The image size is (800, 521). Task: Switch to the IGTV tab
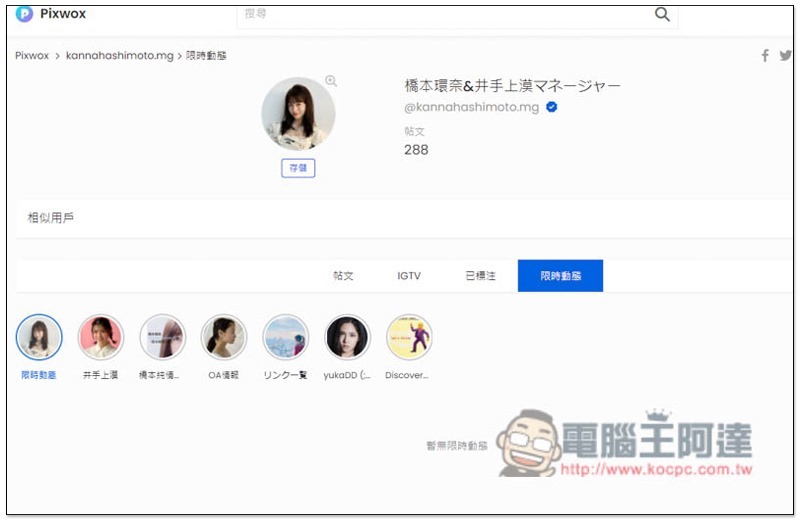tap(409, 276)
